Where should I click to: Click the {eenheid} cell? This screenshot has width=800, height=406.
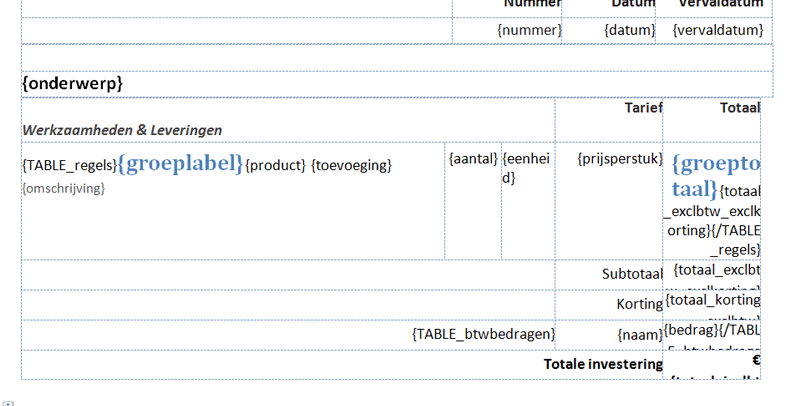coord(526,168)
